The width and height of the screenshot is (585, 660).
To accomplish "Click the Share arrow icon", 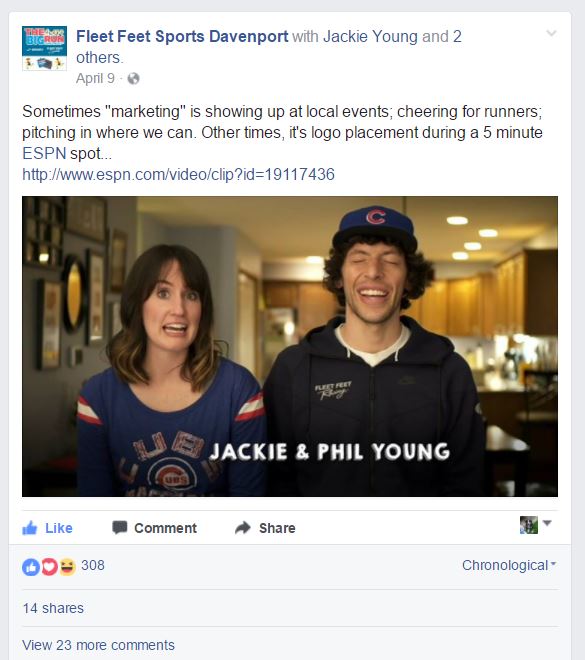I will click(243, 528).
